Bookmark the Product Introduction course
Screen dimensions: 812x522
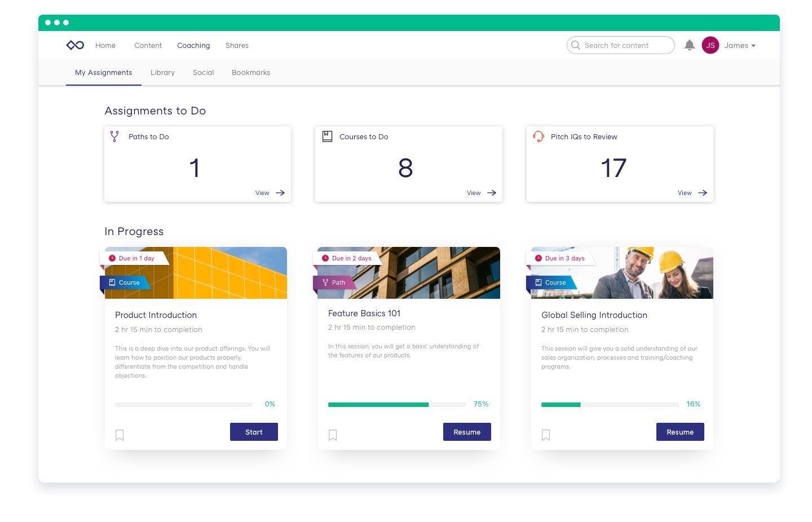point(120,435)
